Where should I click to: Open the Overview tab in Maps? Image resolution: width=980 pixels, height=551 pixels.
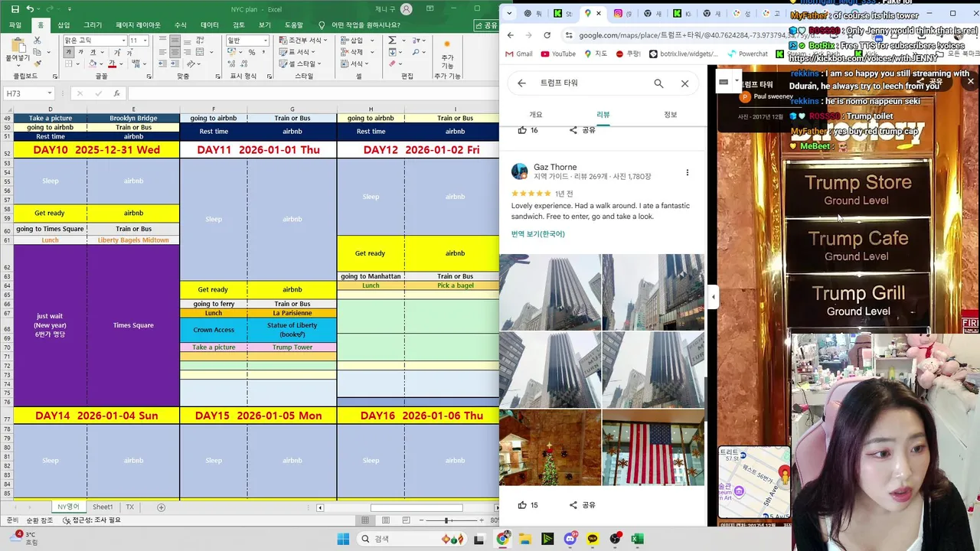(536, 115)
